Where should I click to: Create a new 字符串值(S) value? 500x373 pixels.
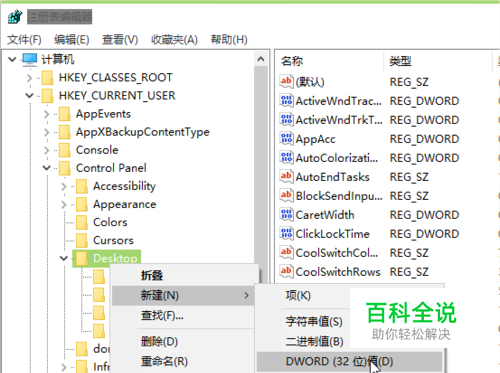[314, 322]
